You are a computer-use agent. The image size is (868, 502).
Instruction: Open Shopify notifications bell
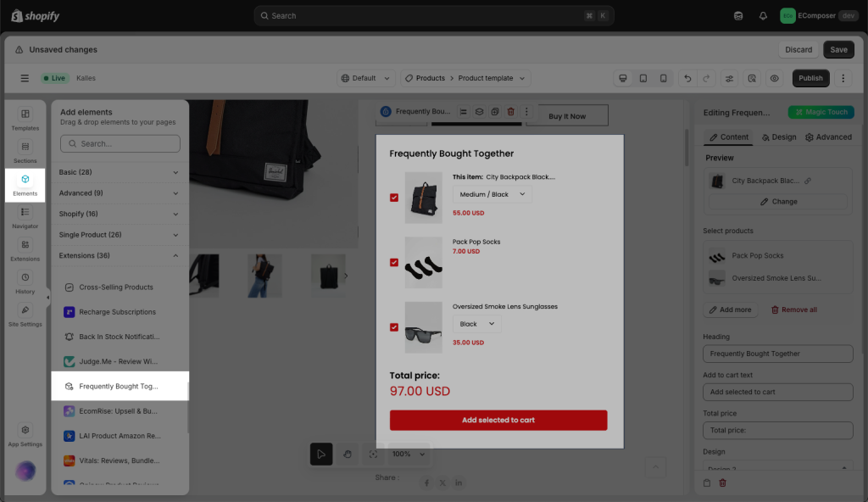(763, 15)
